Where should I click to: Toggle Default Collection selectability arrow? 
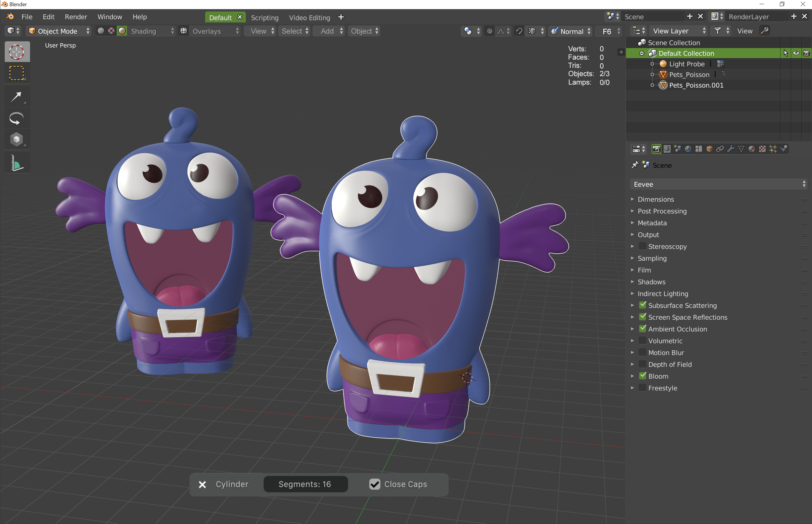[785, 53]
